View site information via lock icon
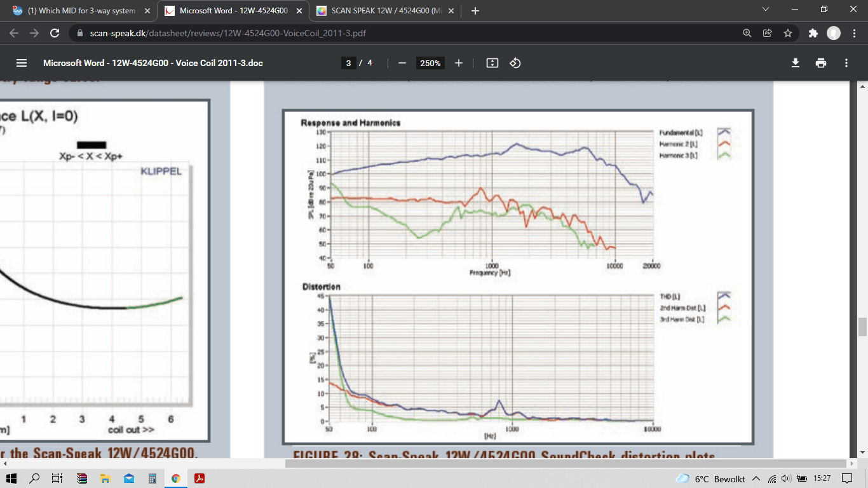This screenshot has width=868, height=488. [x=79, y=33]
